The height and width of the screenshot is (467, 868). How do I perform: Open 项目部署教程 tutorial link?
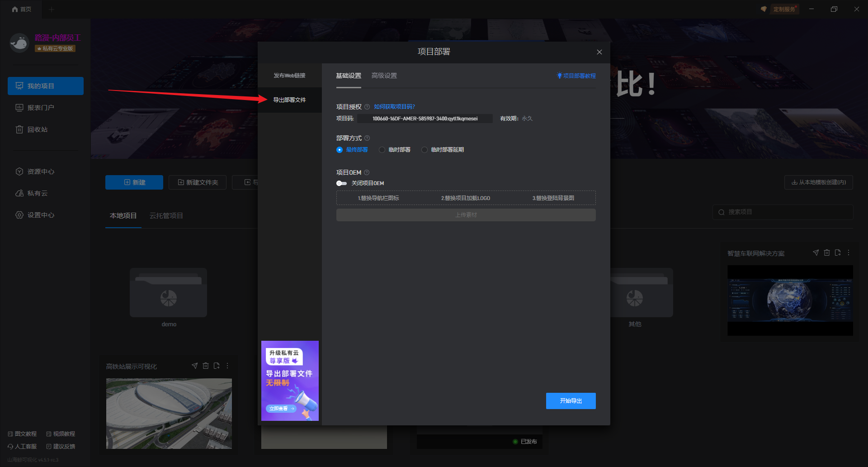pos(576,76)
